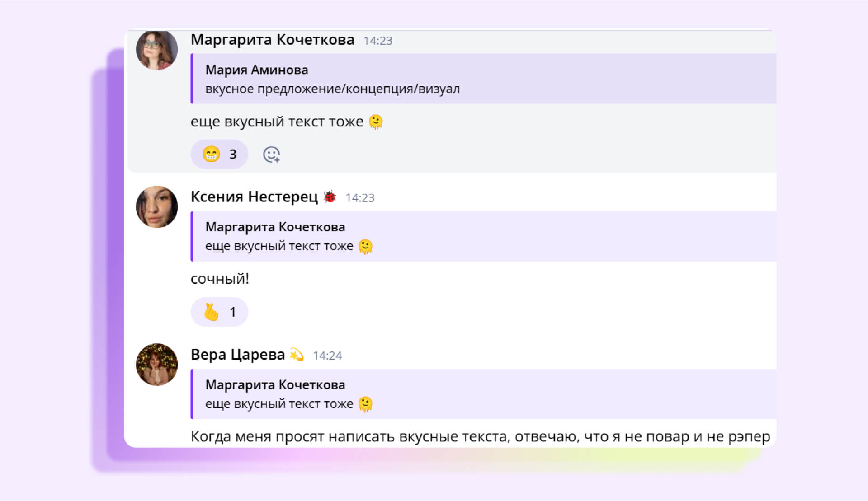Click the dizzy star emoji beside Вера
The height and width of the screenshot is (501, 868).
point(297,355)
